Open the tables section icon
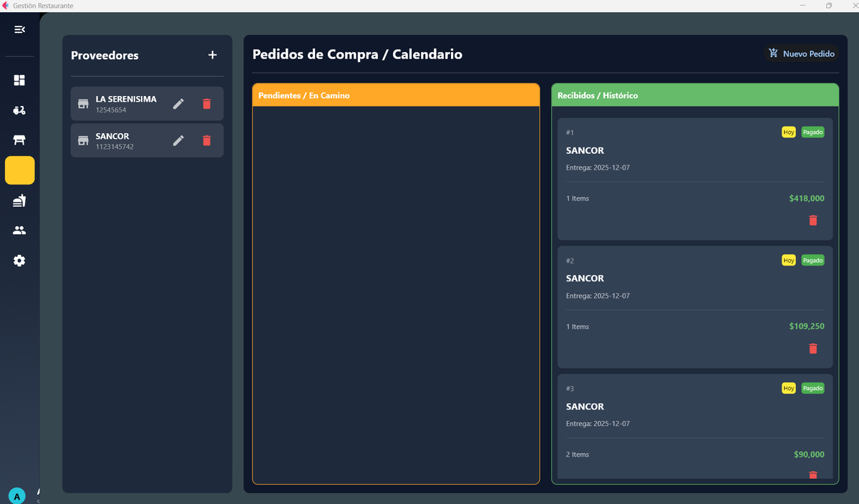Viewport: 859px width, 504px height. (19, 140)
